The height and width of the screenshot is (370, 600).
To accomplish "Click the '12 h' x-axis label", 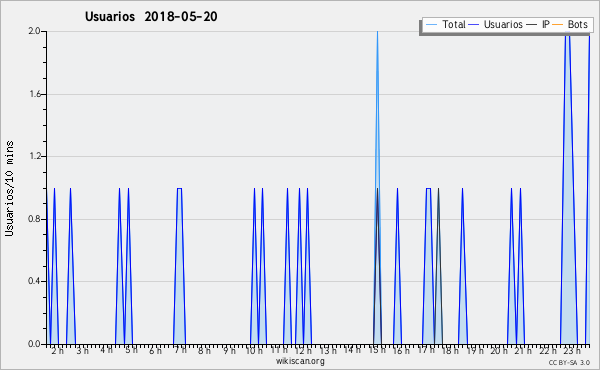I will (303, 350).
